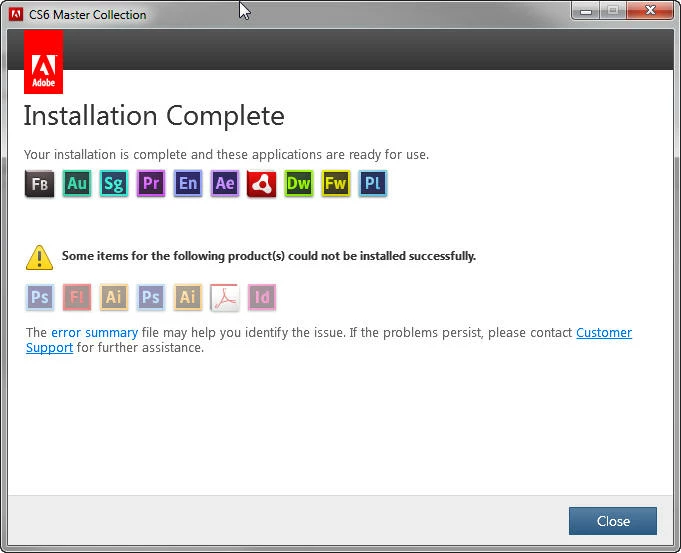Click the Prelude Pl icon
Viewport: 681px width, 553px height.
click(373, 184)
